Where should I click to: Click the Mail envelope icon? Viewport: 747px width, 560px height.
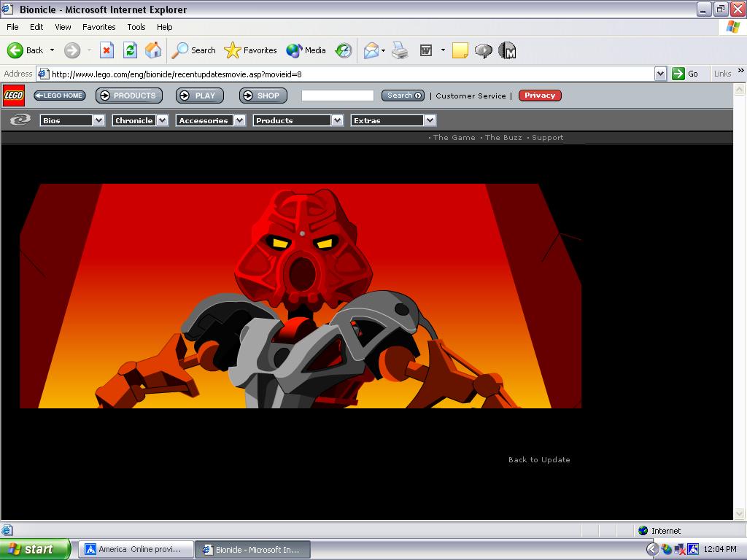coord(371,50)
